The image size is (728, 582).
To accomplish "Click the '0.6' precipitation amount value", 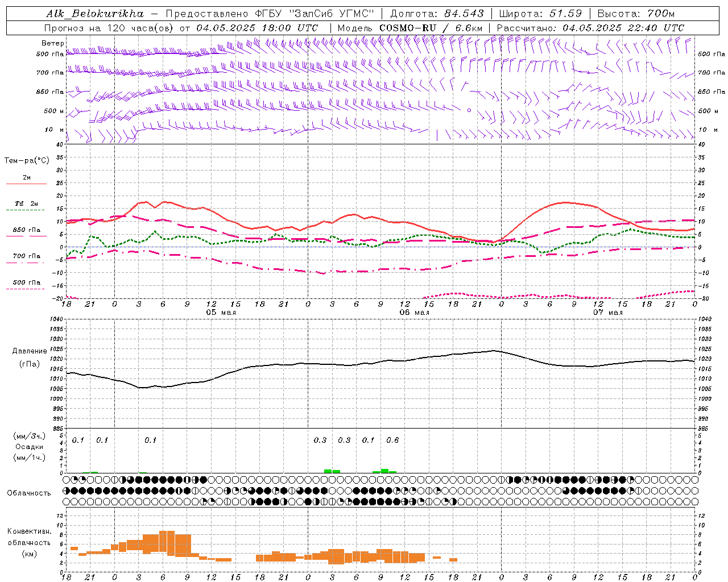I will [x=392, y=440].
